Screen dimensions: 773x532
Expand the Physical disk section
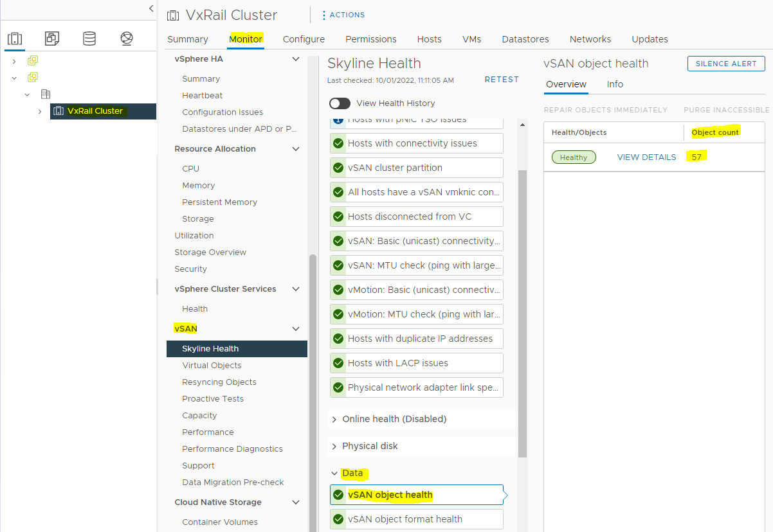(x=334, y=445)
